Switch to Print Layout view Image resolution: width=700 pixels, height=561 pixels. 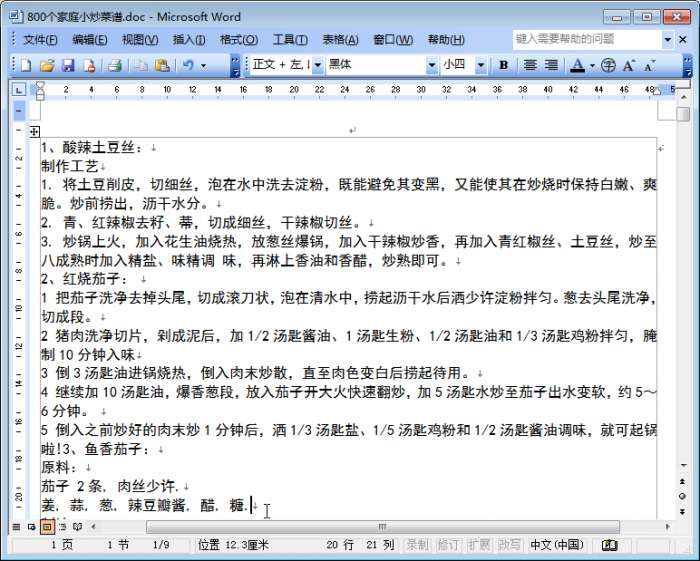[x=47, y=527]
